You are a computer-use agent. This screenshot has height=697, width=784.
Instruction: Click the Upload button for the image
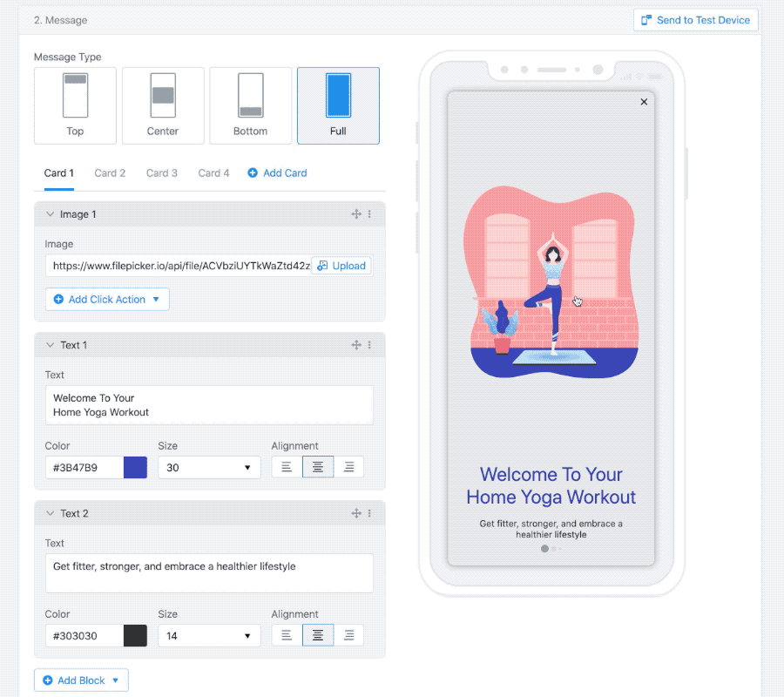[341, 266]
